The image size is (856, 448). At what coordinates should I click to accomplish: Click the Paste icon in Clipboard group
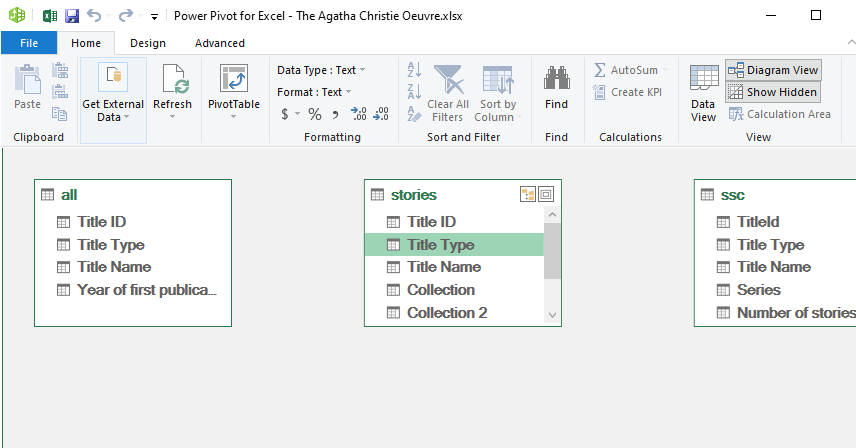(27, 87)
